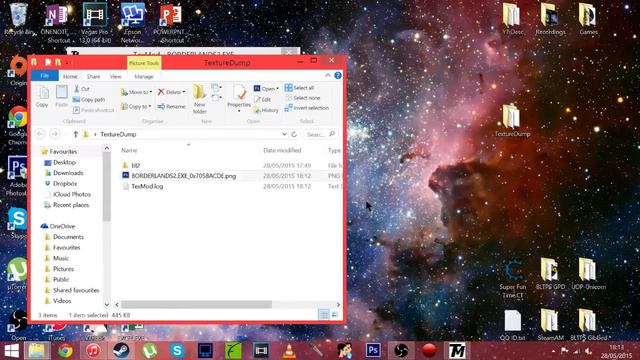640x360 pixels.
Task: Switch to the View ribbon tab
Action: coord(116,76)
